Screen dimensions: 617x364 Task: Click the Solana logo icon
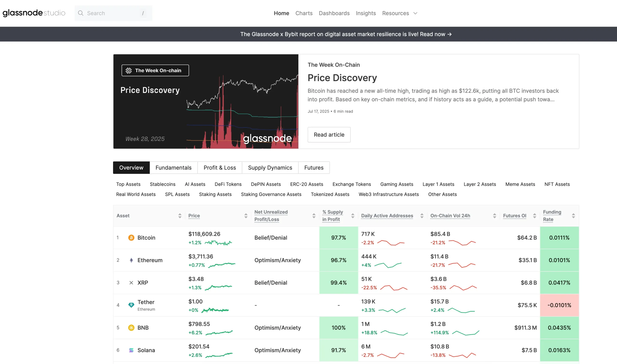(131, 350)
